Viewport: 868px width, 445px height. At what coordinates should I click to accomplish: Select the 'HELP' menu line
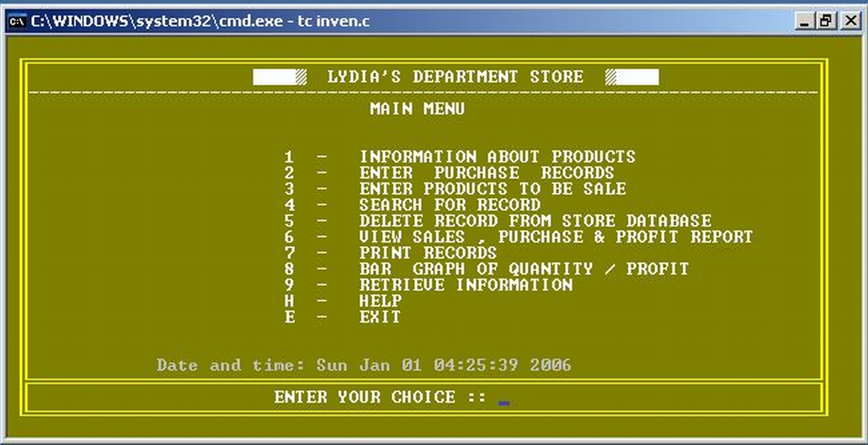[x=380, y=301]
